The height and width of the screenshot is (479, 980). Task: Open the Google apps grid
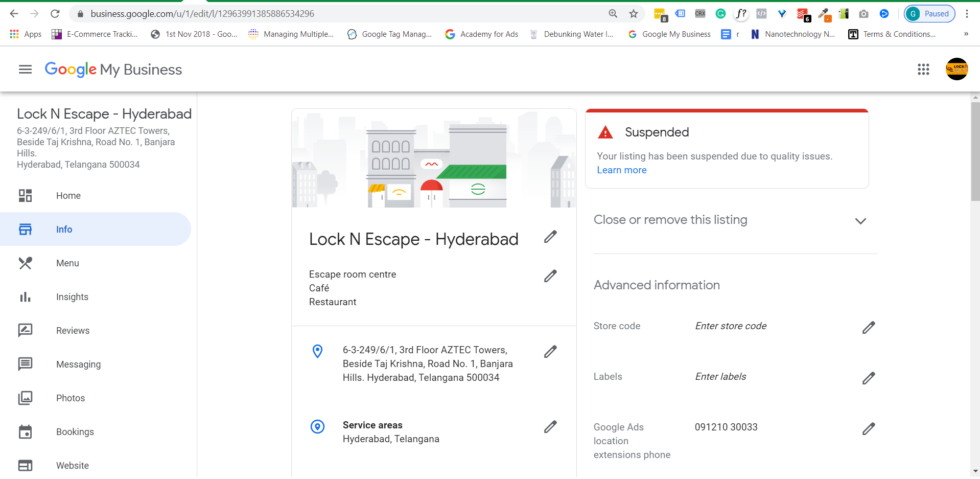click(x=923, y=70)
